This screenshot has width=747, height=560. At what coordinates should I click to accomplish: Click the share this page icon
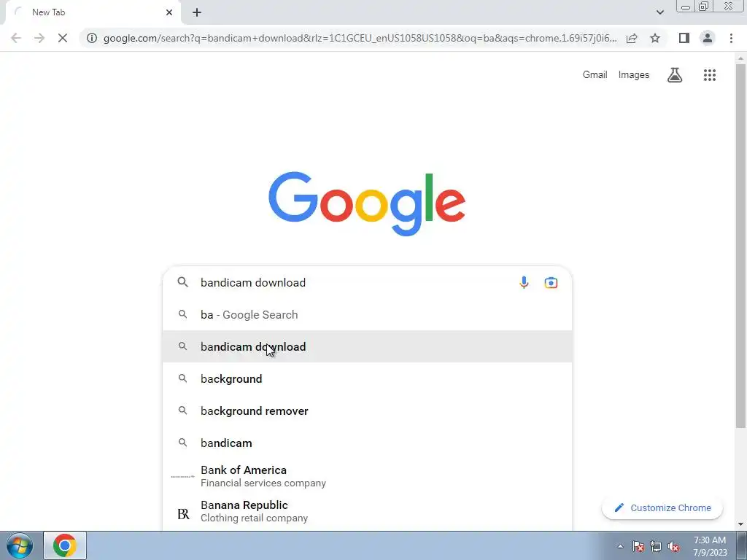[x=632, y=38]
